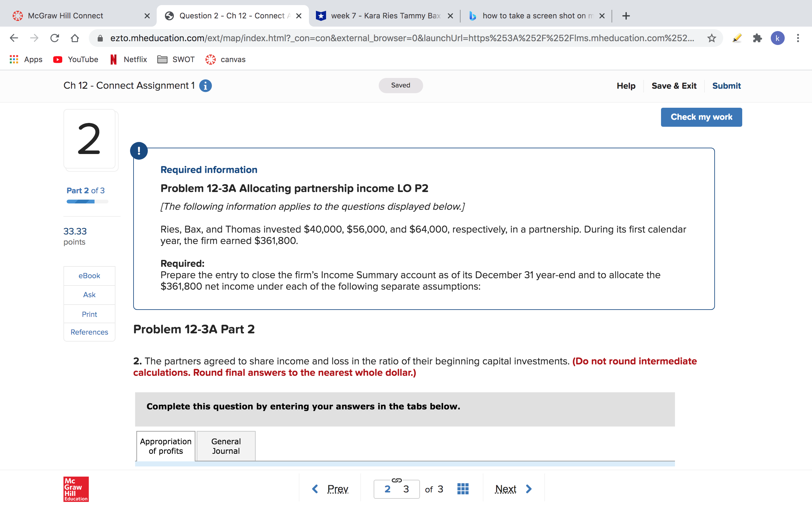This screenshot has height=507, width=812.
Task: Open the question map grid icon near page navigation
Action: click(462, 489)
